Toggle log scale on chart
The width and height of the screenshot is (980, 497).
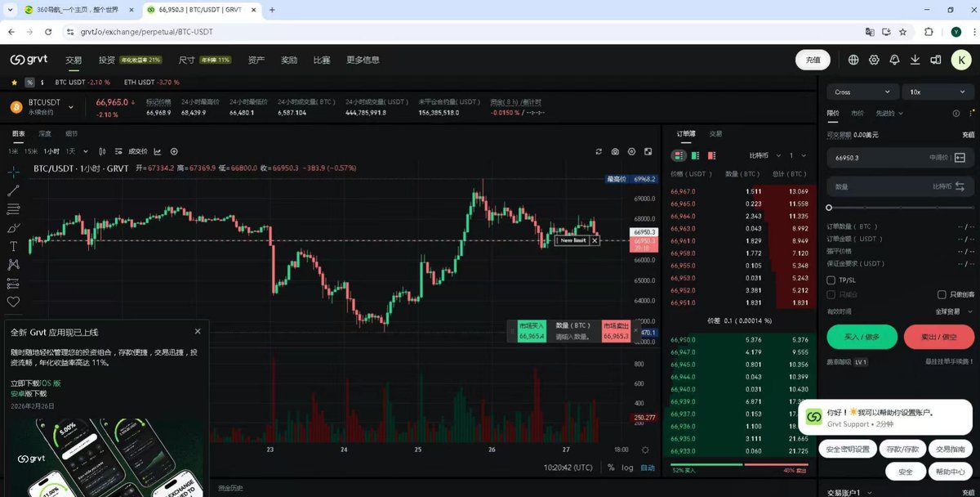click(627, 468)
